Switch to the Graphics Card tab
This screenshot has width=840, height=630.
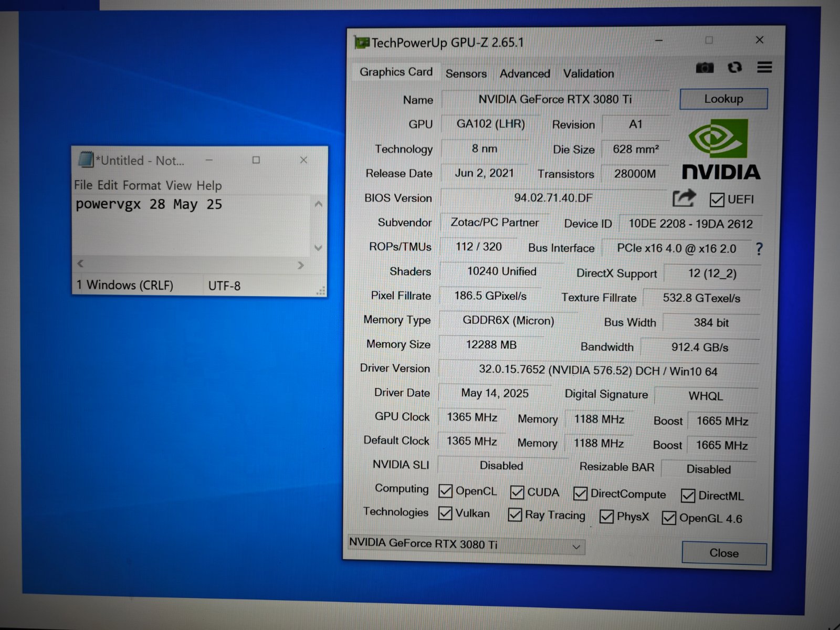[x=396, y=72]
